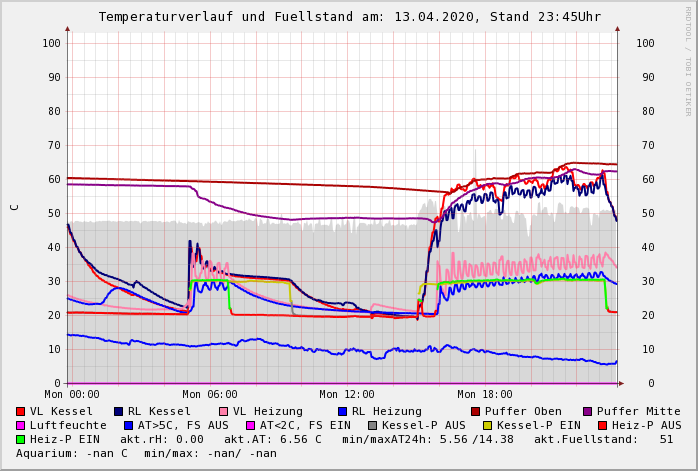
Task: Click the red VL Kessel legend swatch
Action: pos(21,411)
